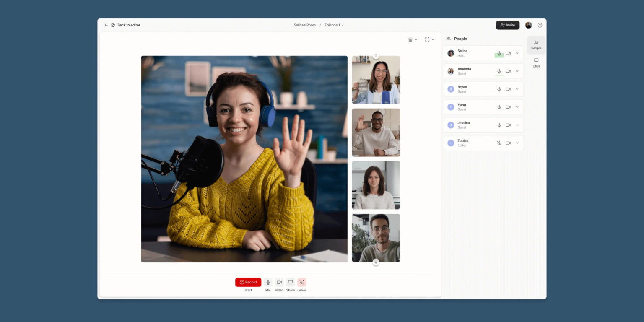This screenshot has width=644, height=322.
Task: Switch to the People tab
Action: pyautogui.click(x=536, y=45)
